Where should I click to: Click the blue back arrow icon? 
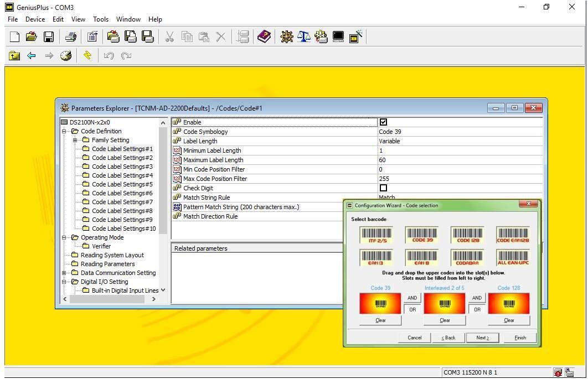(x=32, y=56)
